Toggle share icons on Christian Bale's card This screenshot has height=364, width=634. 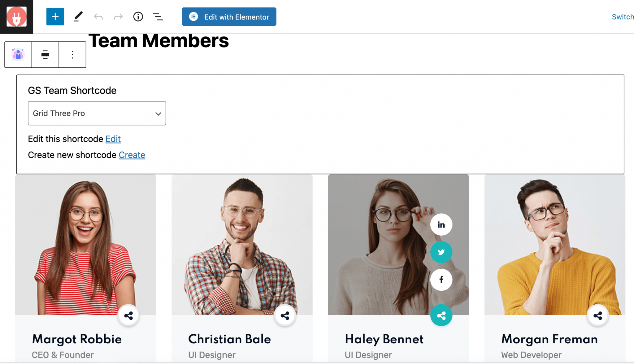coord(285,315)
